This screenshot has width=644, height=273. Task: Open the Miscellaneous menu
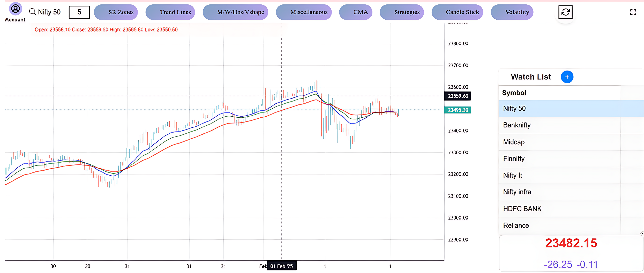(x=304, y=12)
